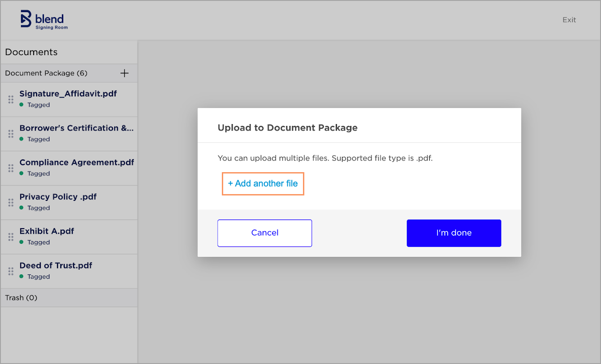Click the plus icon to add a document

124,73
